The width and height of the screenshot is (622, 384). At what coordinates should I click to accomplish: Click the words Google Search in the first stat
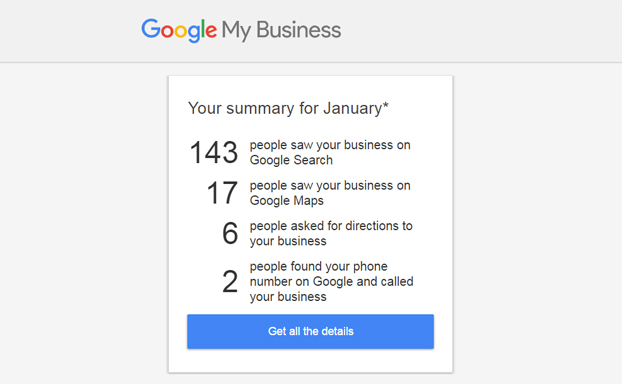[291, 160]
